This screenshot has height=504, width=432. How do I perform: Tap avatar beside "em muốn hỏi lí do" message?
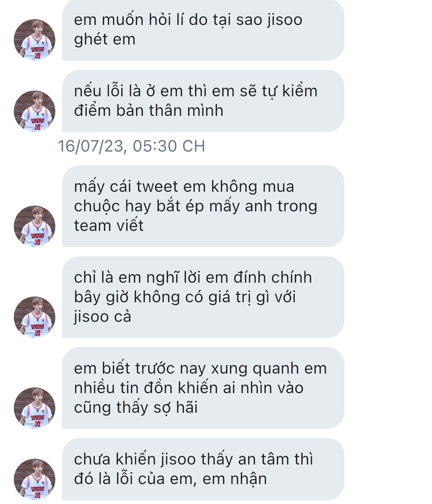click(35, 40)
